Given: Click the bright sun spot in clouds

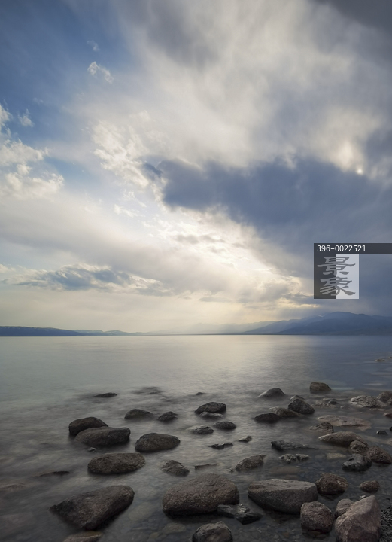Looking at the screenshot, I should pos(360,171).
